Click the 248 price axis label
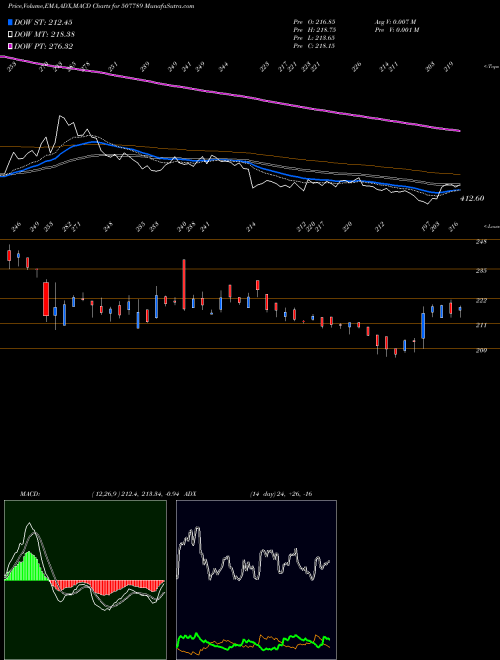The height and width of the screenshot is (660, 500). tap(481, 242)
